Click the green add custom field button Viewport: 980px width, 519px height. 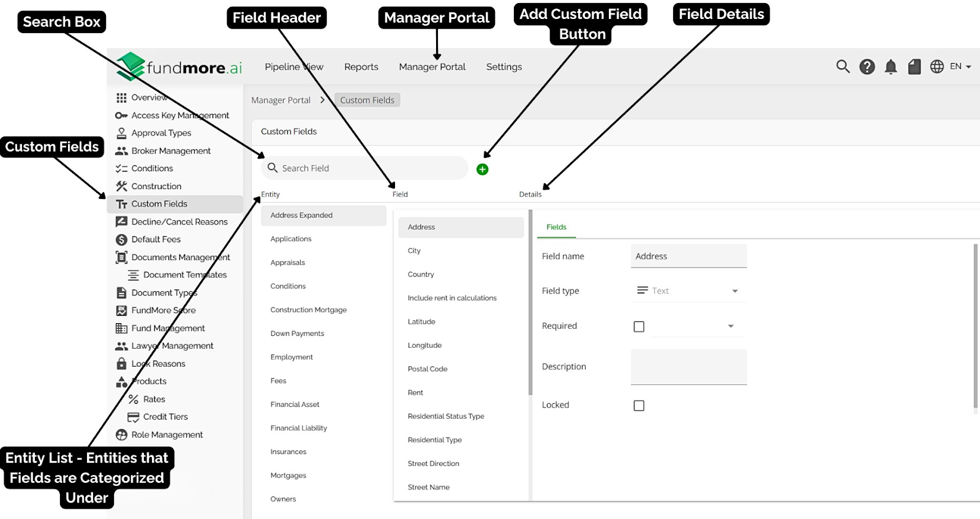pos(482,170)
